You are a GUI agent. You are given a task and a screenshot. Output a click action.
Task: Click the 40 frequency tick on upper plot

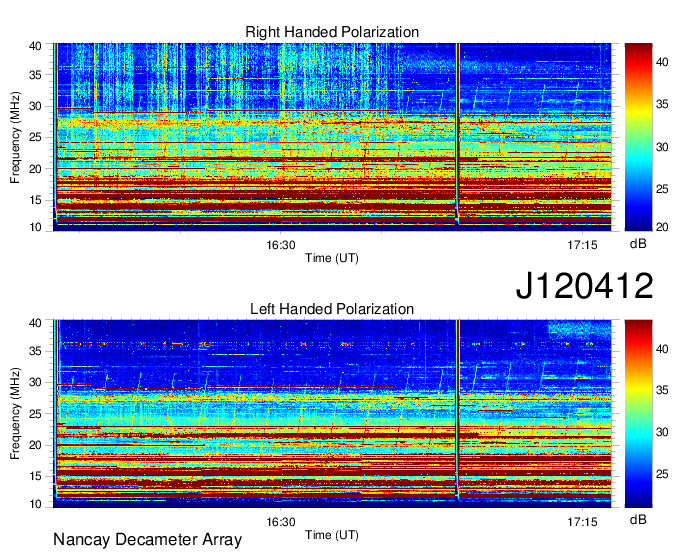coord(35,46)
